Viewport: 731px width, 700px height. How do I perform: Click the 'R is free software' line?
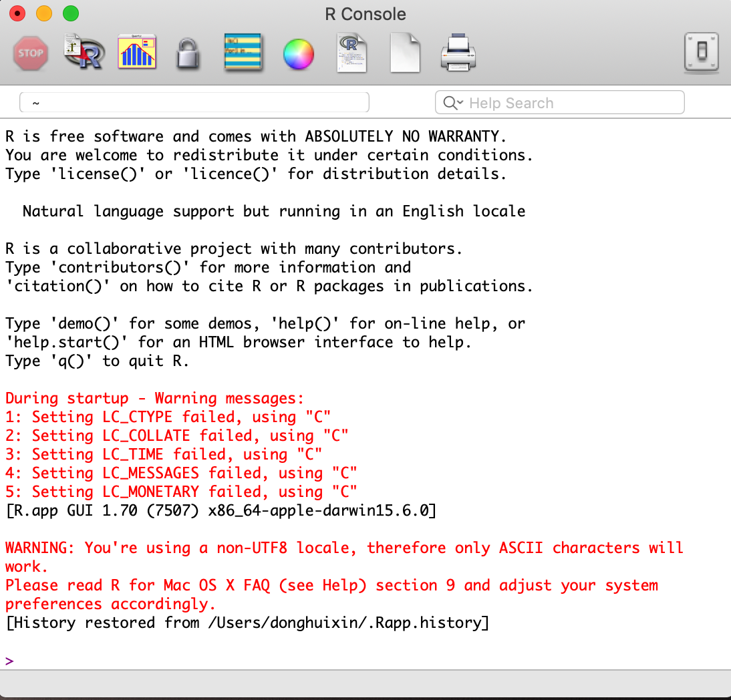tap(256, 136)
